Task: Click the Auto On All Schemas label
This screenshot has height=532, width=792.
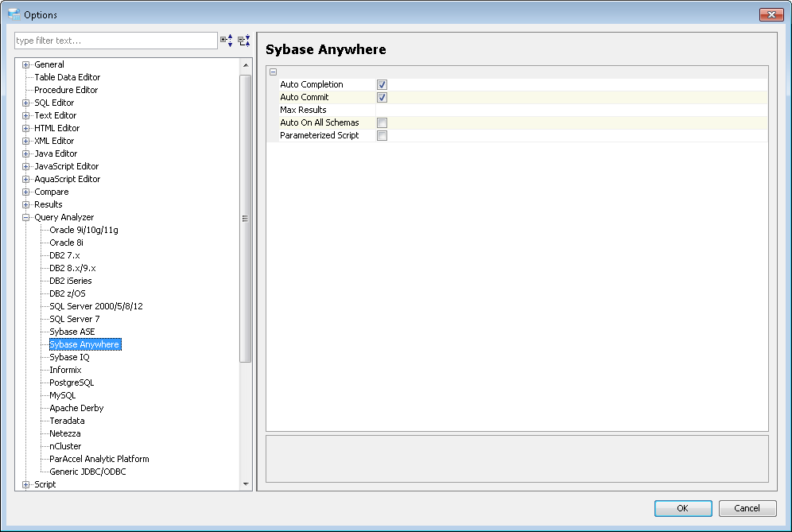Action: click(319, 122)
